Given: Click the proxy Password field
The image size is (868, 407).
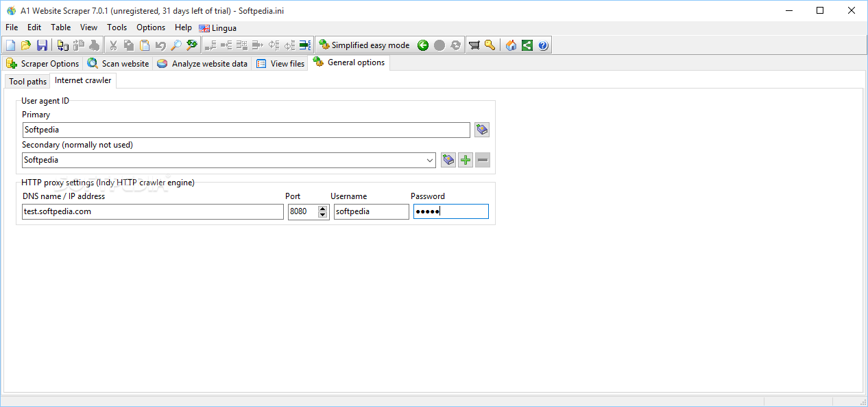Looking at the screenshot, I should click(451, 211).
